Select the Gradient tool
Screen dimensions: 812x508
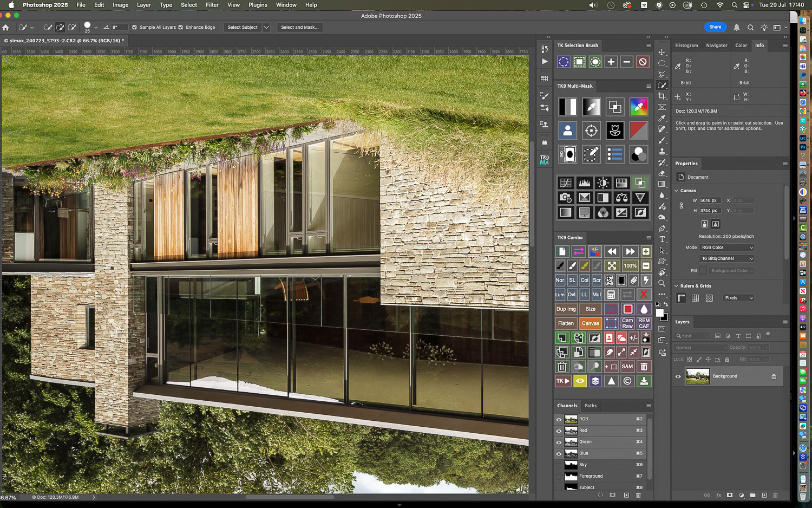[x=662, y=184]
